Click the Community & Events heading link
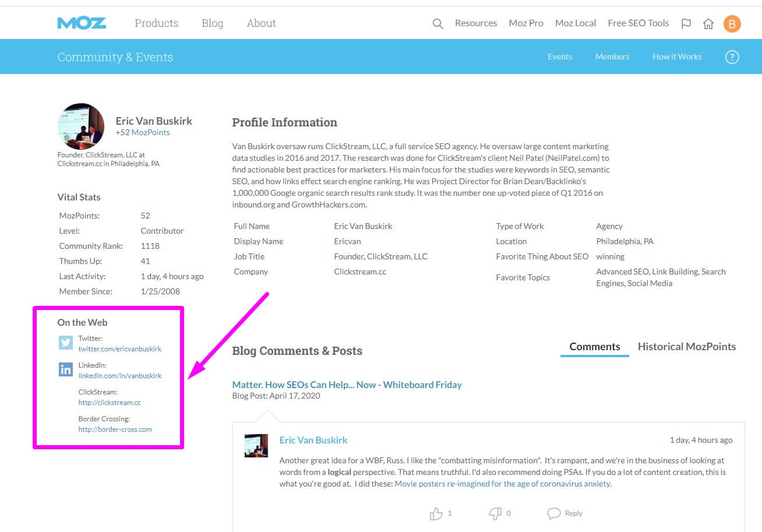The width and height of the screenshot is (762, 532). click(115, 57)
